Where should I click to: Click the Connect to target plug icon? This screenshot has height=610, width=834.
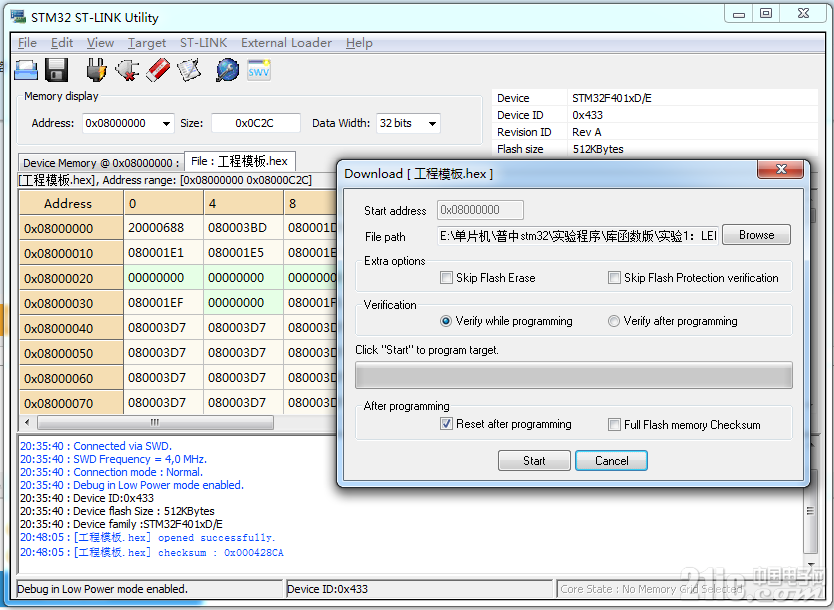click(96, 70)
